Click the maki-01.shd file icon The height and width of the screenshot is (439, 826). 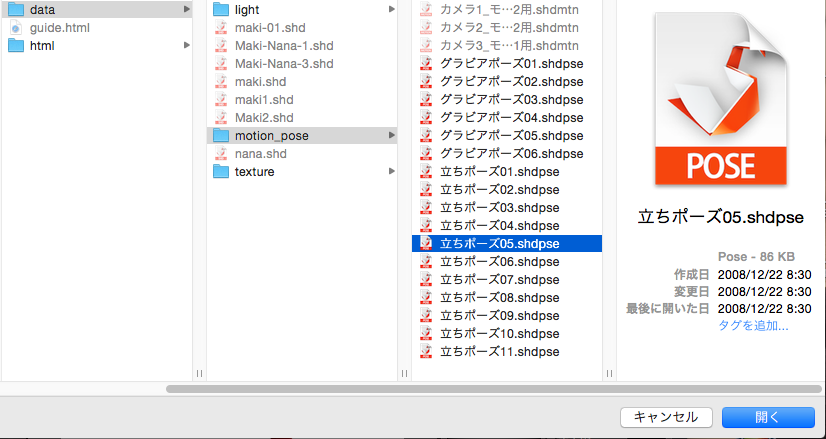221,27
